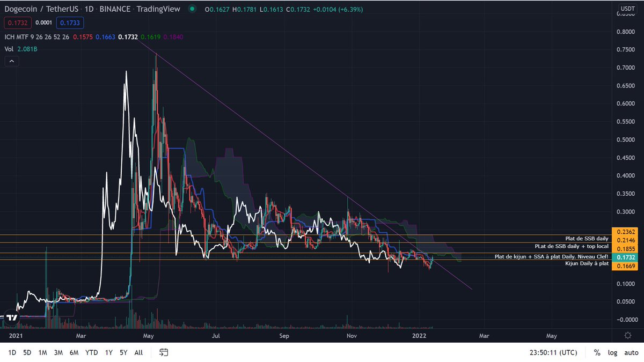The height and width of the screenshot is (362, 644).
Task: Collapse the indicator legend chevron
Action: [x=12, y=61]
